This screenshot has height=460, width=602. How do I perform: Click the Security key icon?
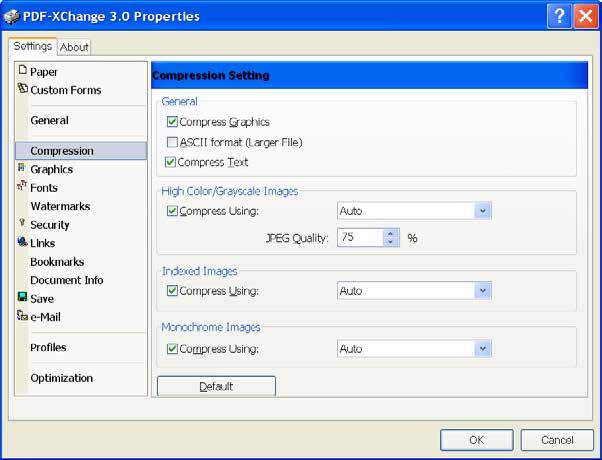click(22, 223)
